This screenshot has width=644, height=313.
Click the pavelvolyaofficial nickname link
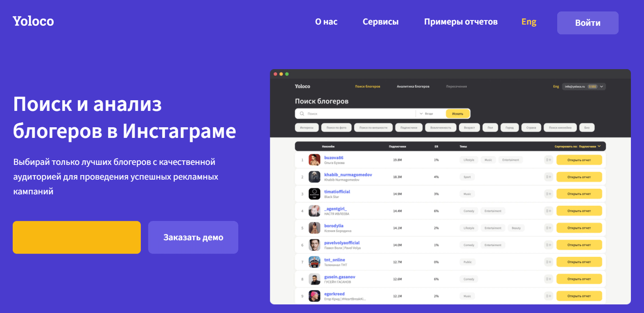[342, 243]
